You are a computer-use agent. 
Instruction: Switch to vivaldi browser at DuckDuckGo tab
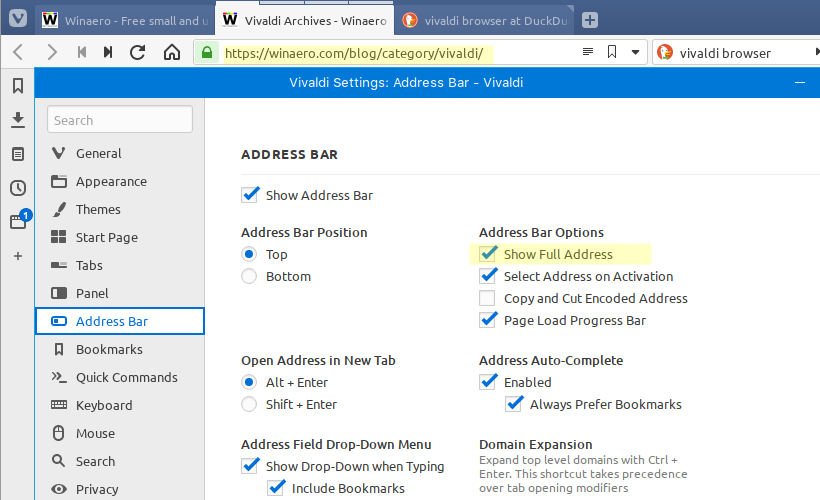pyautogui.click(x=484, y=21)
